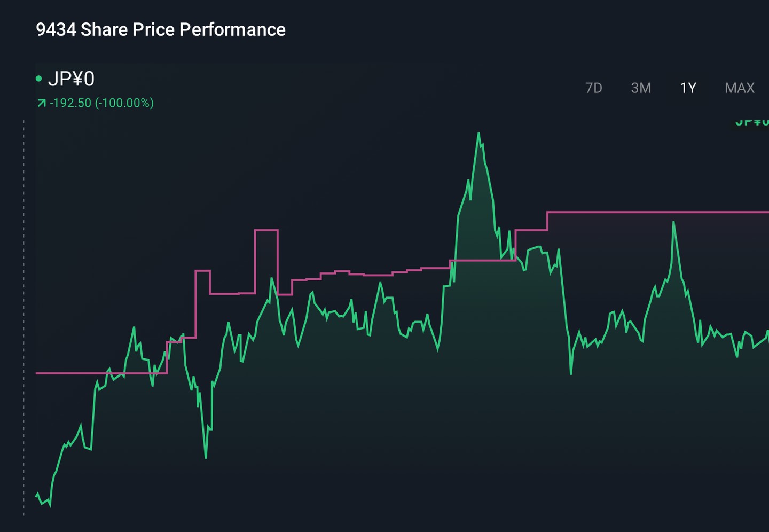The width and height of the screenshot is (769, 532).
Task: Click the second tall green peak on the right
Action: (x=673, y=222)
